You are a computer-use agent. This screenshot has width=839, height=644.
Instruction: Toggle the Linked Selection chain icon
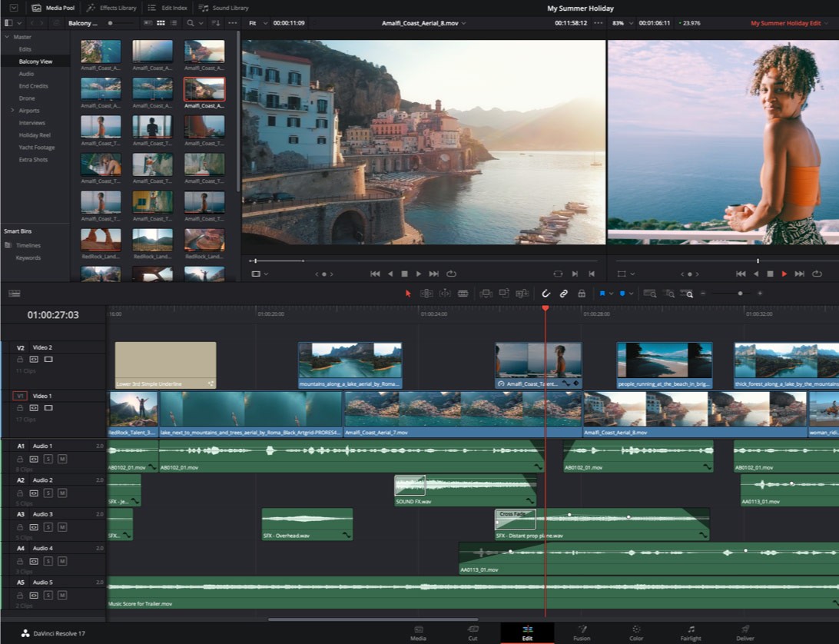(x=563, y=294)
